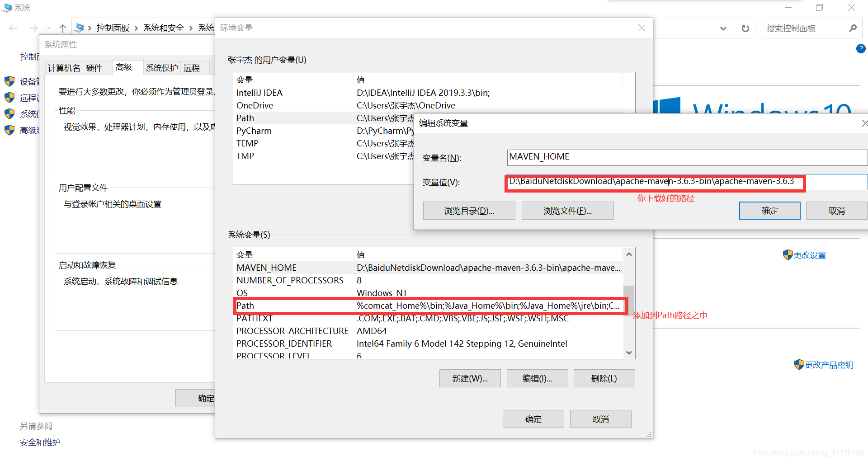Go back with the navigation back arrow
Image resolution: width=868 pixels, height=461 pixels.
13,28
